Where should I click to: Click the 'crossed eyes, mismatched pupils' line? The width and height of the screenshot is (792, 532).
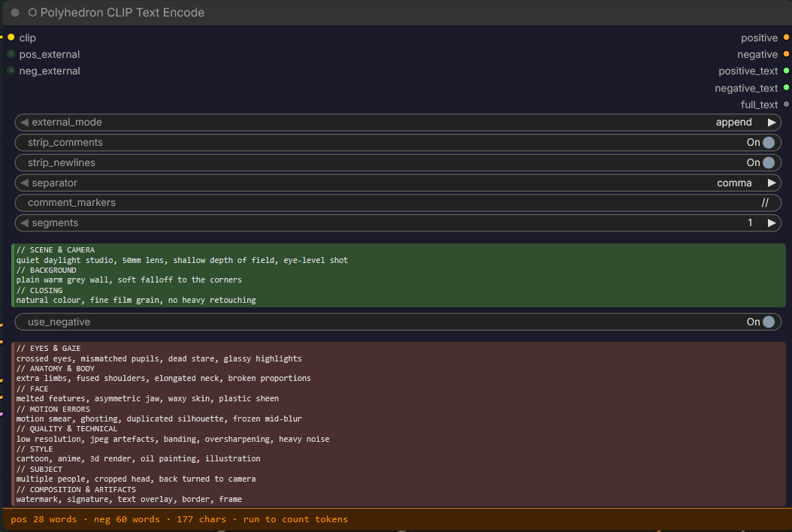pyautogui.click(x=159, y=358)
